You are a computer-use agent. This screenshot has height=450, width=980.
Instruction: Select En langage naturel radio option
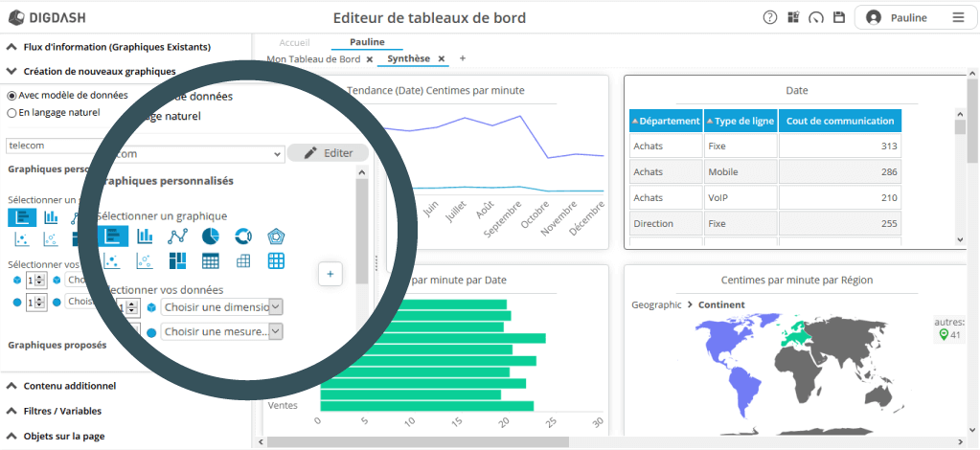coord(11,113)
